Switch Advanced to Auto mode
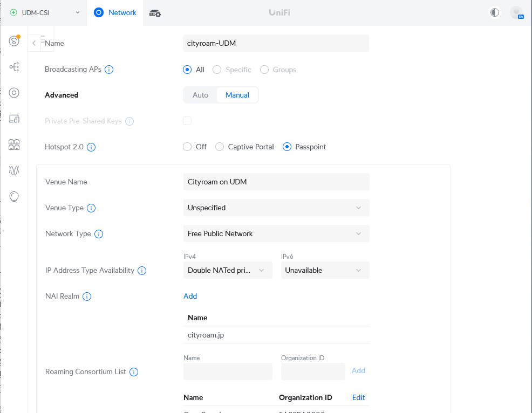532x413 pixels. pyautogui.click(x=200, y=94)
